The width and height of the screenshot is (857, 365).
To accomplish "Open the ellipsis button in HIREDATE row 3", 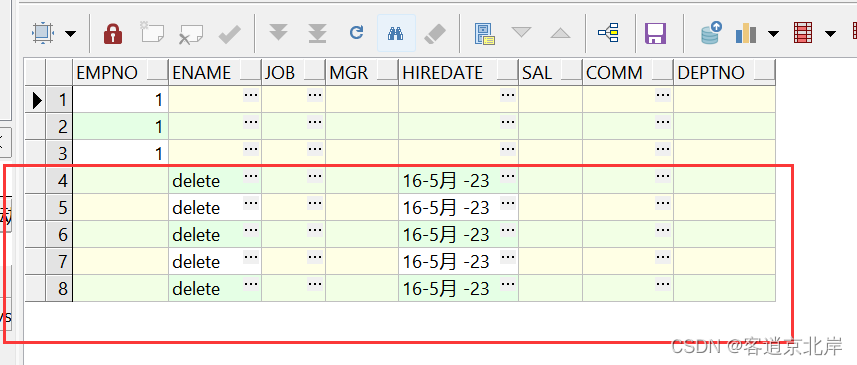I will (508, 149).
